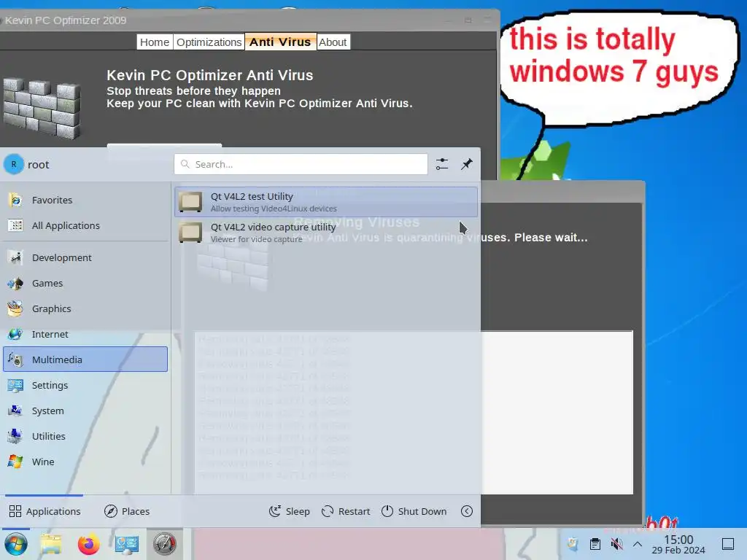This screenshot has height=560, width=747.
Task: Click the Development category icon
Action: point(15,257)
